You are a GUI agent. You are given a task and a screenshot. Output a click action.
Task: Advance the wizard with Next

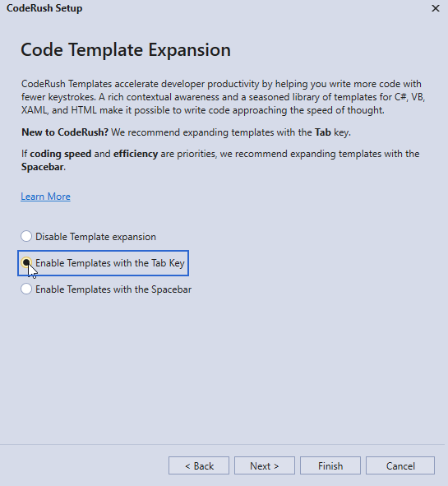[265, 465]
